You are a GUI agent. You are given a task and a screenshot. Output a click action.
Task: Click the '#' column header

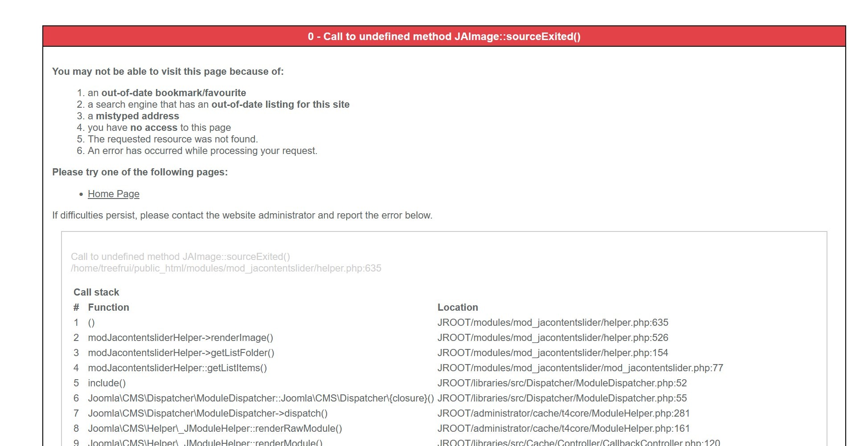pos(76,308)
